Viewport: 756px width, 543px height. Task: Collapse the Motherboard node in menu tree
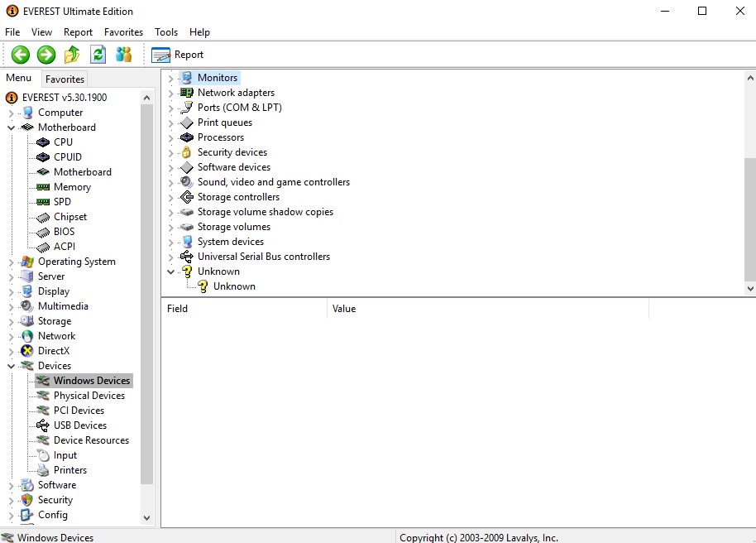[x=11, y=128]
